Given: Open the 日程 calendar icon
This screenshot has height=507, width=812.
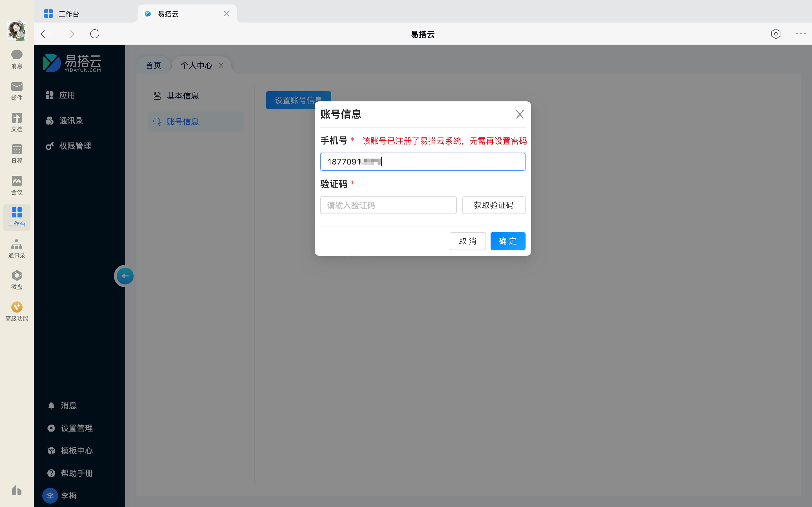Looking at the screenshot, I should pyautogui.click(x=17, y=154).
